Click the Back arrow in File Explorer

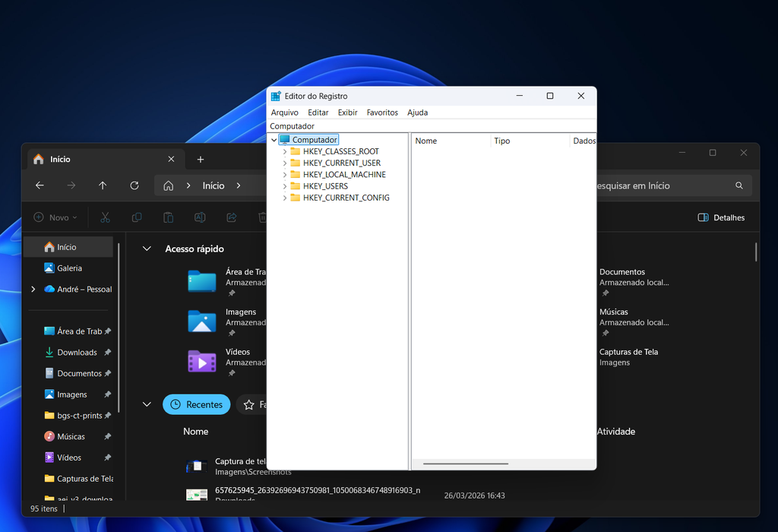tap(40, 185)
